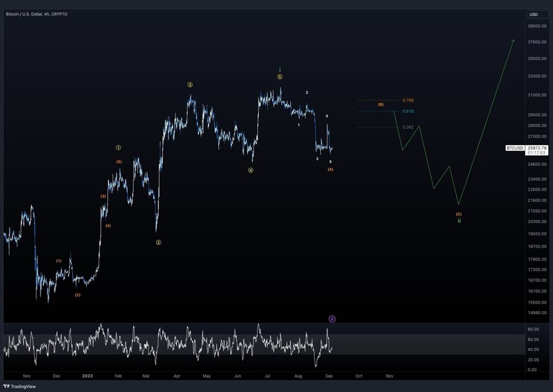The height and width of the screenshot is (392, 553).
Task: Click the orange (2) subwave label
Action: click(x=78, y=295)
